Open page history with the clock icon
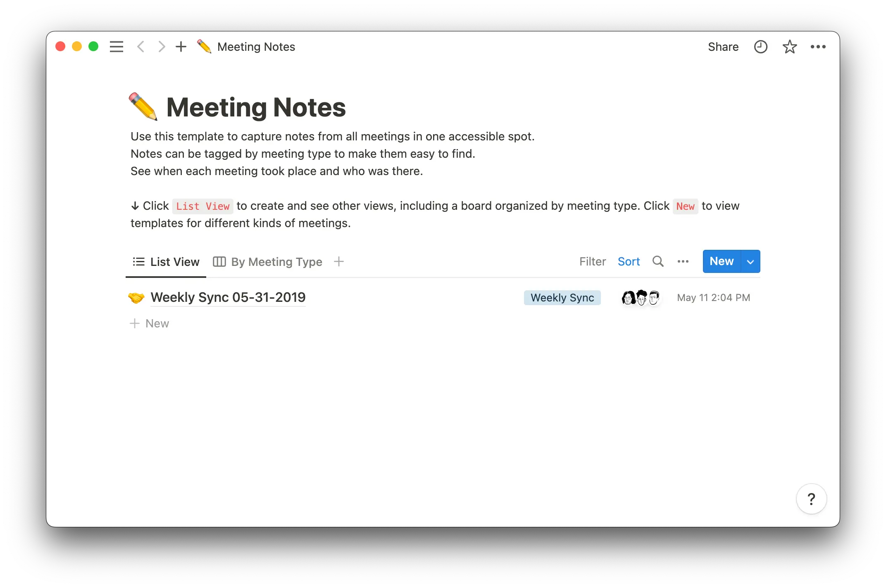This screenshot has width=886, height=588. (760, 47)
